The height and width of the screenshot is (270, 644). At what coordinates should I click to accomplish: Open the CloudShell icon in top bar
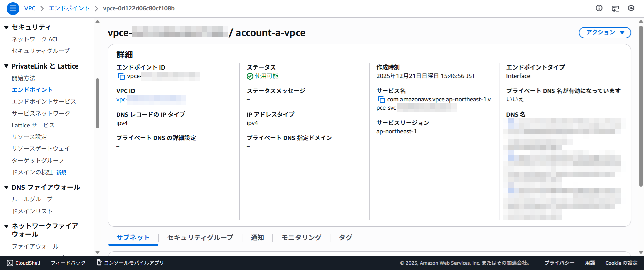(615, 8)
